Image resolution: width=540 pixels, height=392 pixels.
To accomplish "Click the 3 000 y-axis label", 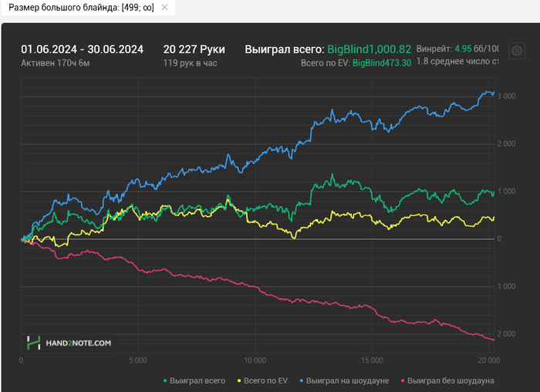I will coord(506,96).
